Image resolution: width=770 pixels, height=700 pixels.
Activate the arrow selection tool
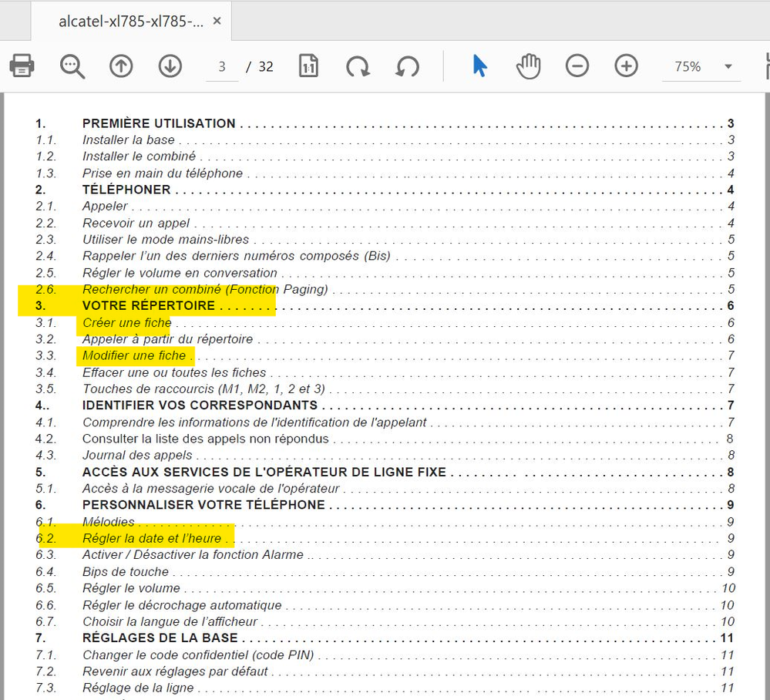[x=479, y=66]
